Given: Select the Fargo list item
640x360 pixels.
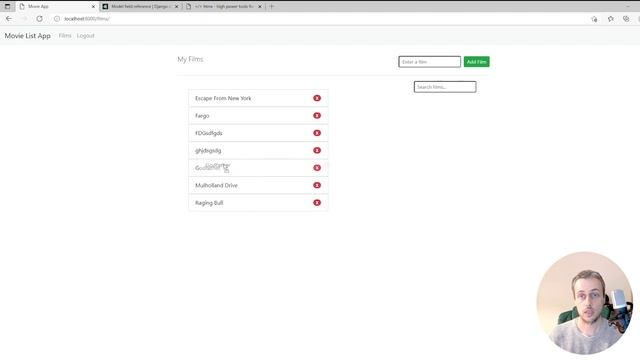Looking at the screenshot, I should (x=258, y=116).
